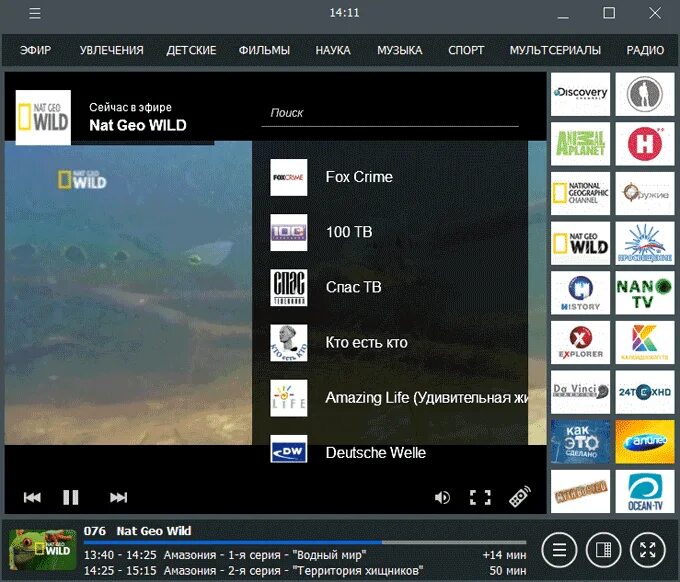Open the Просвещение channel tile
The image size is (680, 582).
click(x=645, y=243)
